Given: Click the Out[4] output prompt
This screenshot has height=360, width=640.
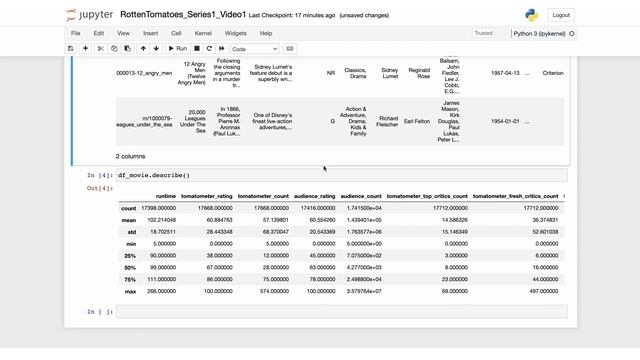Looking at the screenshot, I should pos(100,188).
